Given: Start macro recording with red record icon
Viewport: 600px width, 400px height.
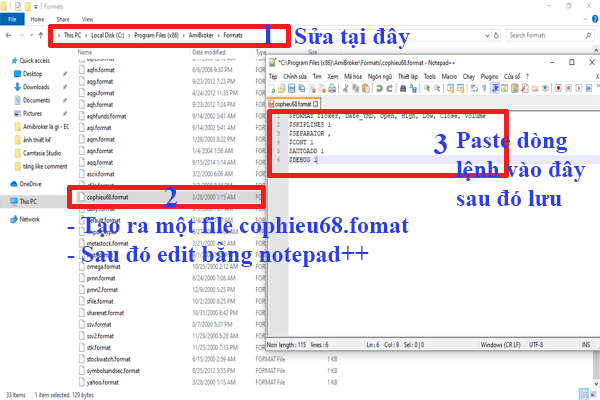Looking at the screenshot, I should click(559, 88).
